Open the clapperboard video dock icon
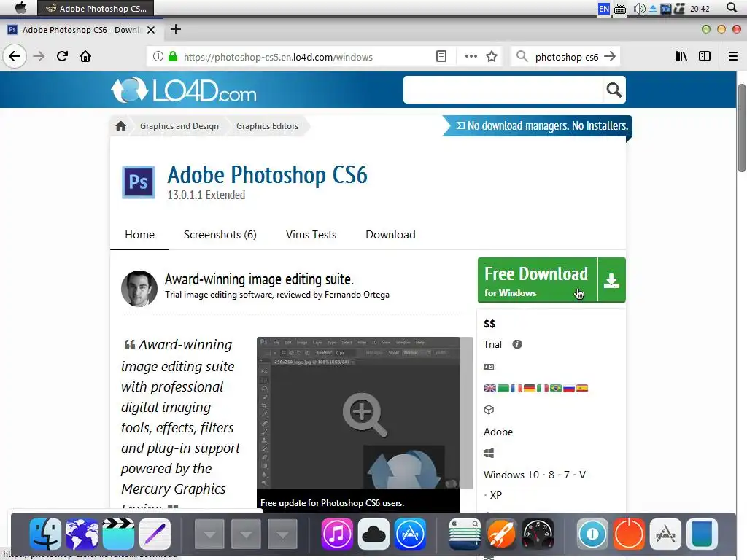Image resolution: width=747 pixels, height=560 pixels. pos(119,534)
